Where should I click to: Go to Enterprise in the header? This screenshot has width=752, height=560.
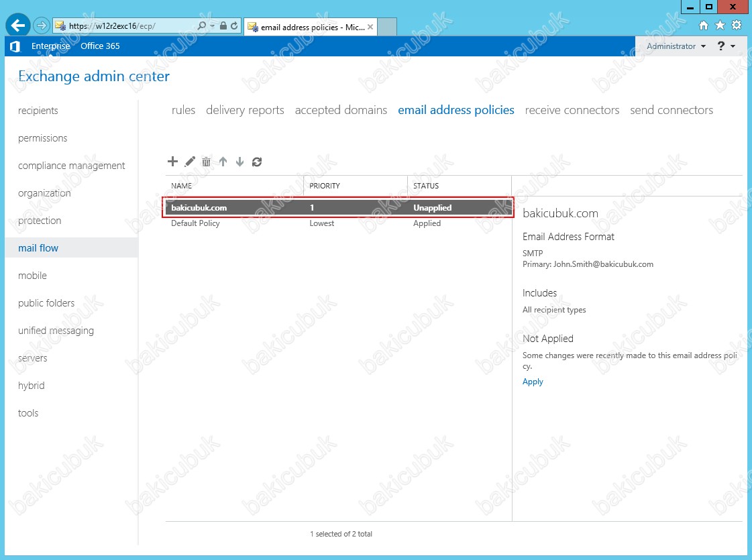[51, 46]
